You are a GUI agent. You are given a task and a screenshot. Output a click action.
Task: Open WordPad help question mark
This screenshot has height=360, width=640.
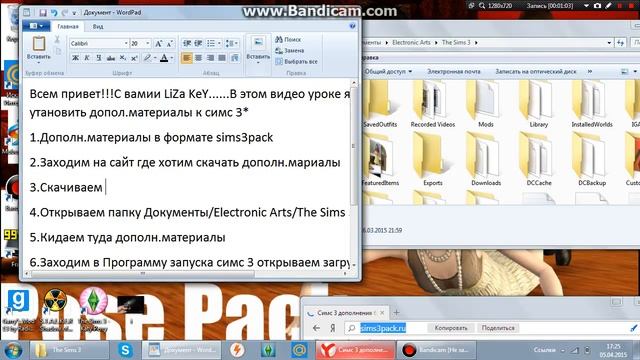pyautogui.click(x=352, y=26)
